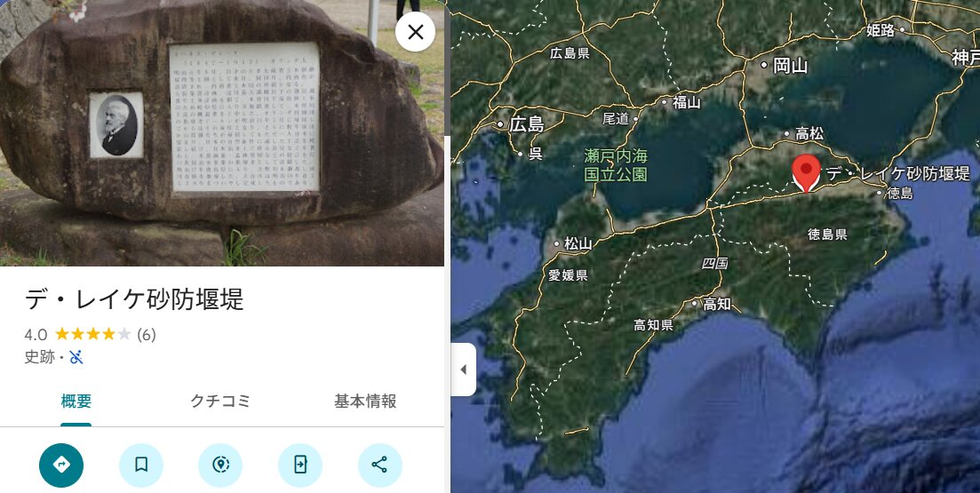
Task: Click the nearby search icon button
Action: [x=220, y=465]
